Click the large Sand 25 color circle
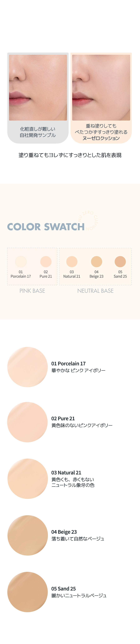Screen dimensions: 140x644 point(28,592)
